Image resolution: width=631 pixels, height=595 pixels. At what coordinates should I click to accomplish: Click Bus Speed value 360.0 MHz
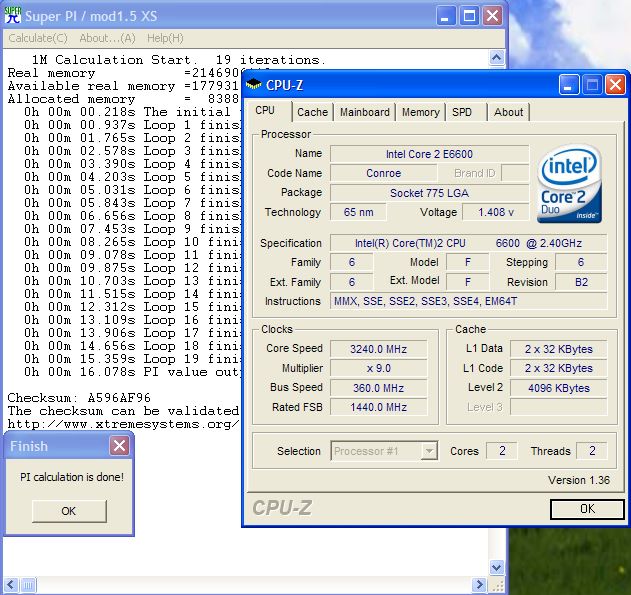[x=378, y=388]
